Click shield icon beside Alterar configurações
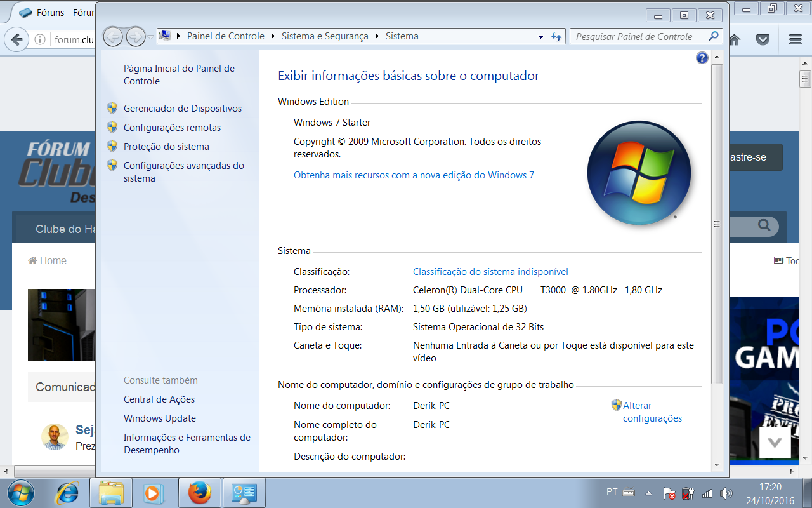The height and width of the screenshot is (508, 812). click(616, 404)
